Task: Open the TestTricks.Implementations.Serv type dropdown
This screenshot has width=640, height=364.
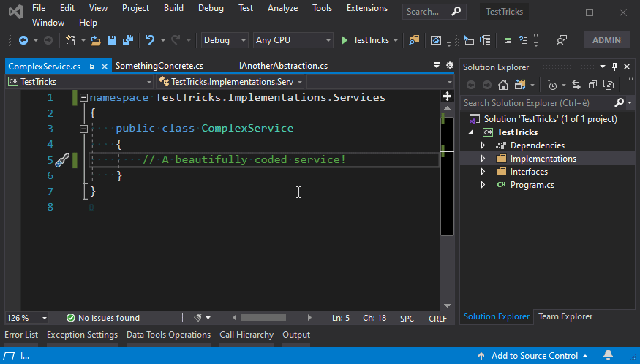Action: click(230, 82)
